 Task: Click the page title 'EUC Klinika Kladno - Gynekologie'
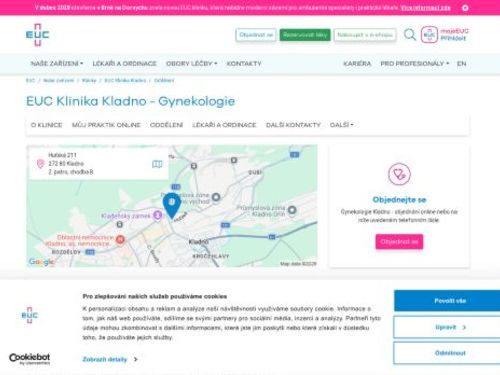click(130, 101)
